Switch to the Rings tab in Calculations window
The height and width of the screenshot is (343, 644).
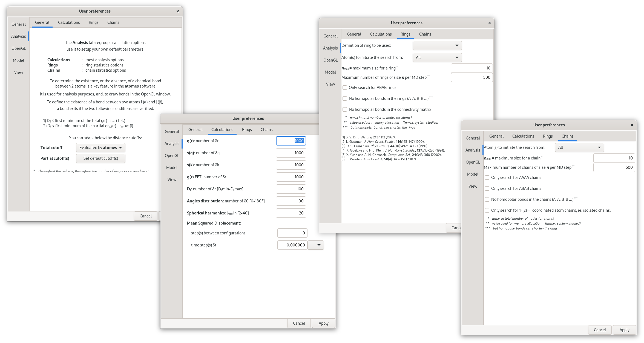tap(247, 129)
